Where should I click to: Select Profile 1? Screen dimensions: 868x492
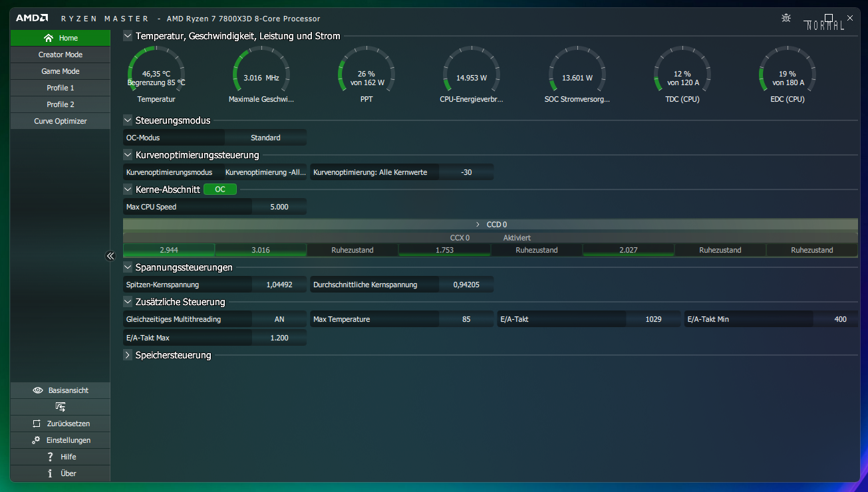(x=61, y=88)
